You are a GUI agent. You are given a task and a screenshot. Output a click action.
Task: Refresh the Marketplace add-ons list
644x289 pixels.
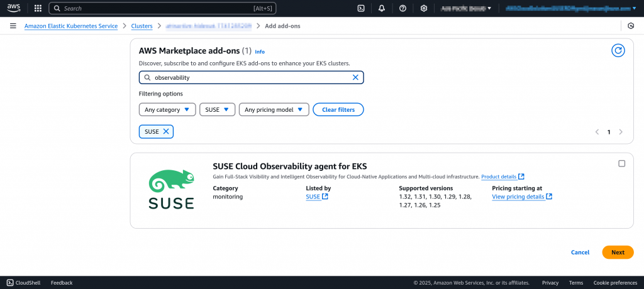(618, 51)
